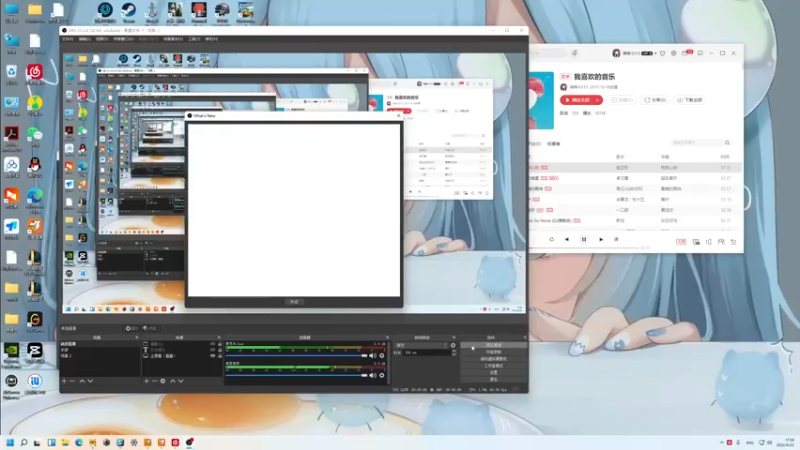The height and width of the screenshot is (450, 800).
Task: Open the music player settings gear icon
Action: coord(673,53)
